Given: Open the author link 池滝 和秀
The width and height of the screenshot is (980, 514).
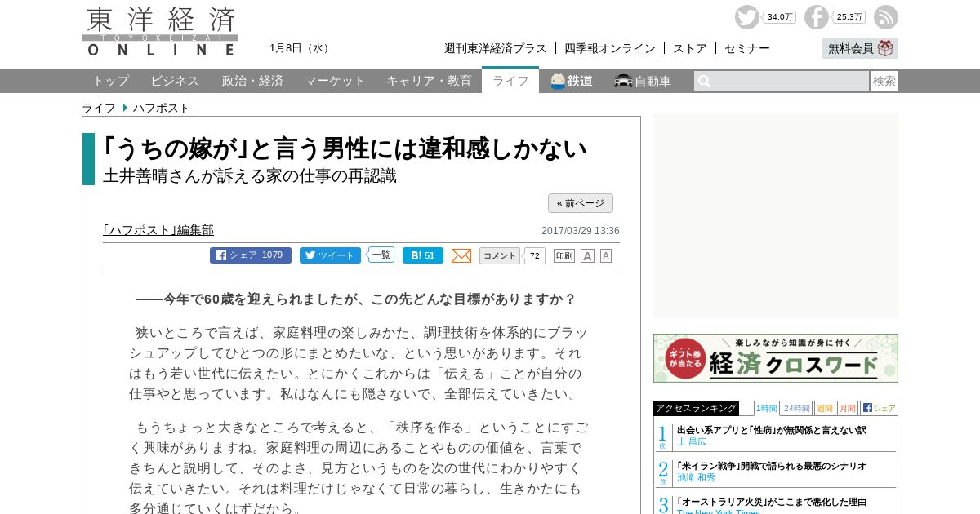Looking at the screenshot, I should pos(696,477).
